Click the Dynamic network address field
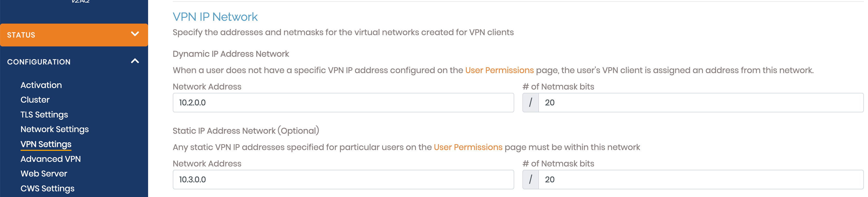868x197 pixels. [x=343, y=103]
